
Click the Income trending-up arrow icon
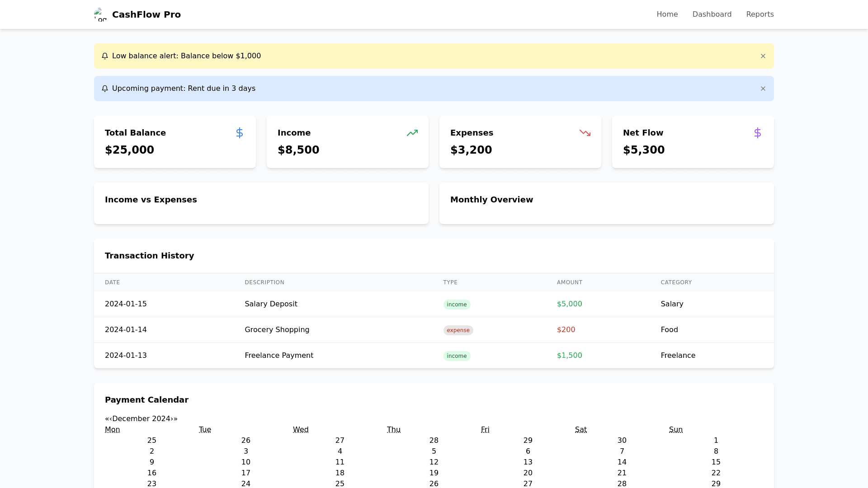pyautogui.click(x=412, y=133)
